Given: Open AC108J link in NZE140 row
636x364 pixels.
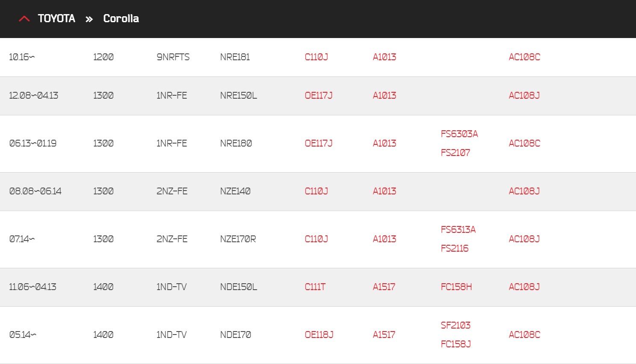Looking at the screenshot, I should 524,191.
